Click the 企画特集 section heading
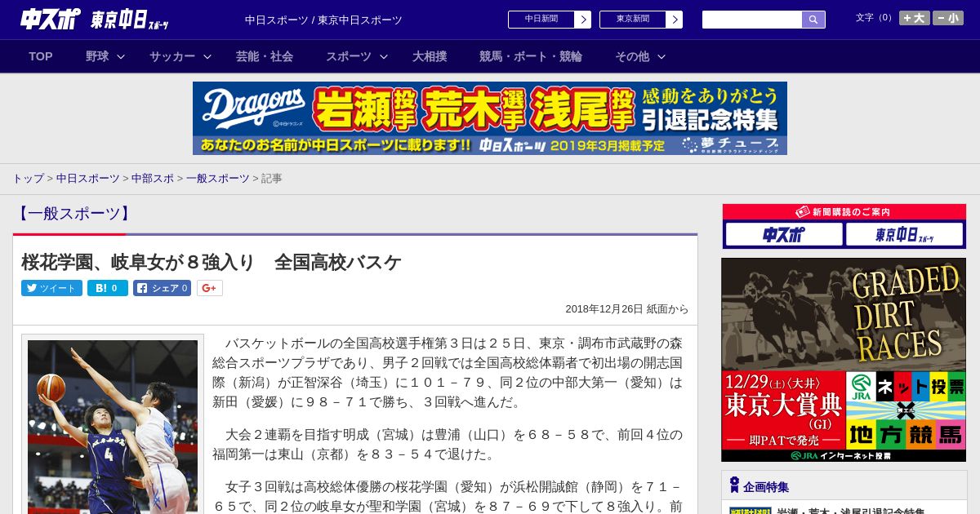The height and width of the screenshot is (514, 980). (766, 487)
